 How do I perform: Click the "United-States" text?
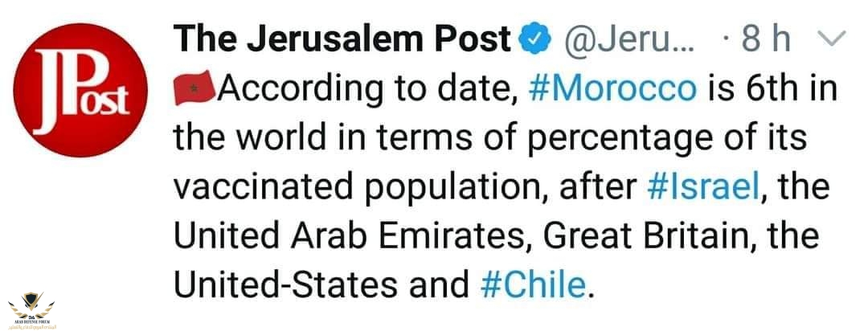285,285
